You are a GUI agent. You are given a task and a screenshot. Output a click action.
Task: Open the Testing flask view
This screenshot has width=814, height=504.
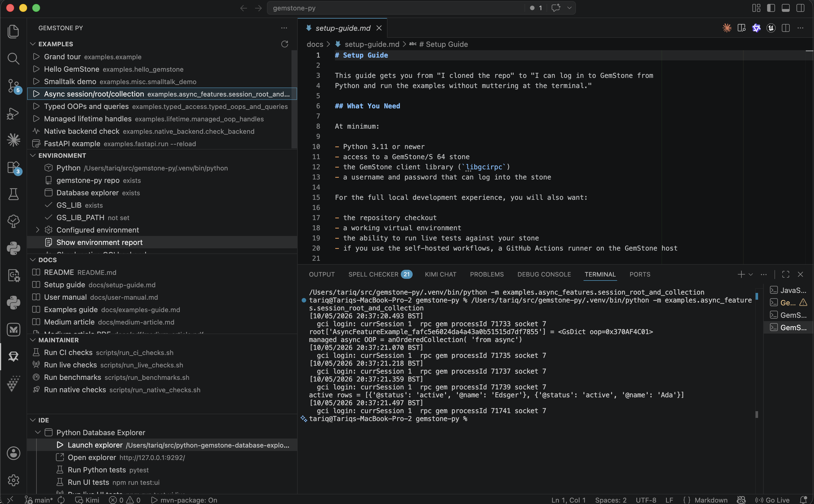pos(13,194)
